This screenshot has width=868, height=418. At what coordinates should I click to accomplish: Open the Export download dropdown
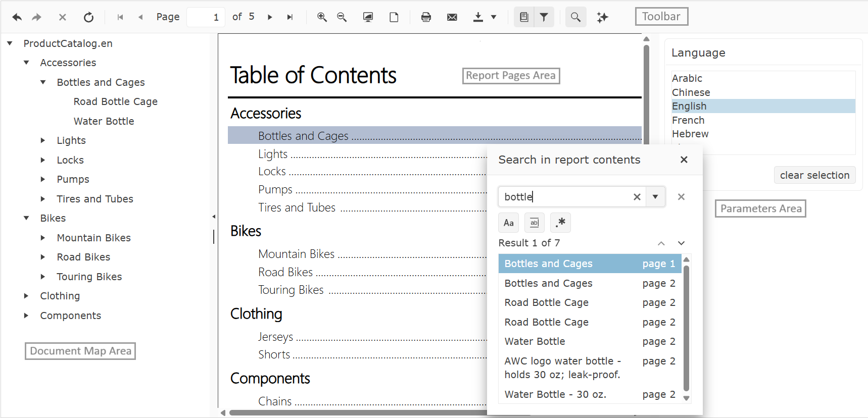tap(493, 17)
